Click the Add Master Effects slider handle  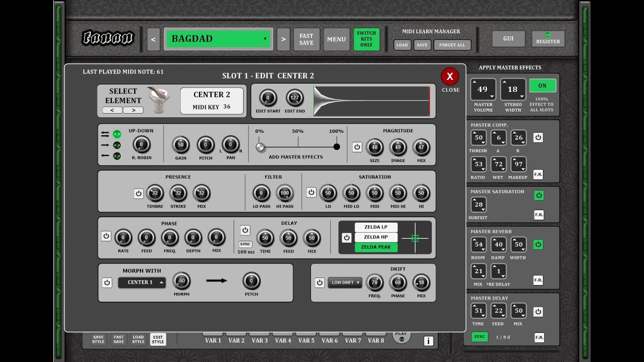(260, 147)
